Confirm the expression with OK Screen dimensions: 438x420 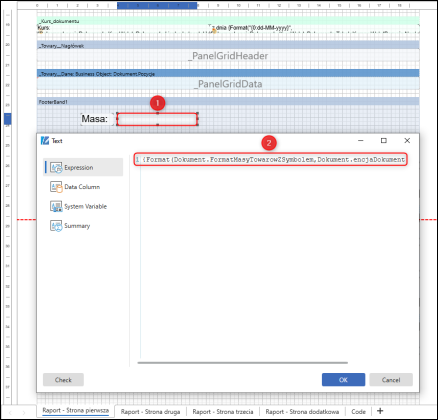343,380
